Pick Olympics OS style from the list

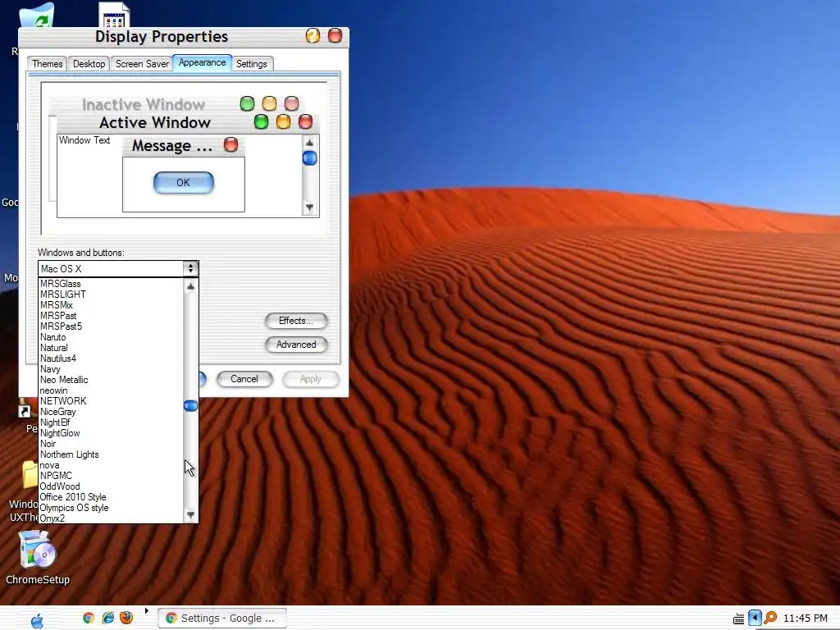point(111,508)
